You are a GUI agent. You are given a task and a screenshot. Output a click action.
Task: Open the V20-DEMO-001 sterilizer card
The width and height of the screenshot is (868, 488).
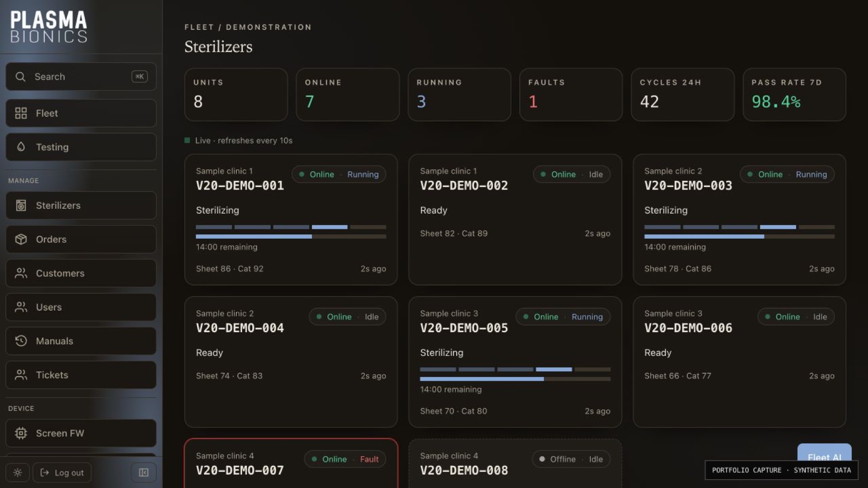(x=291, y=219)
